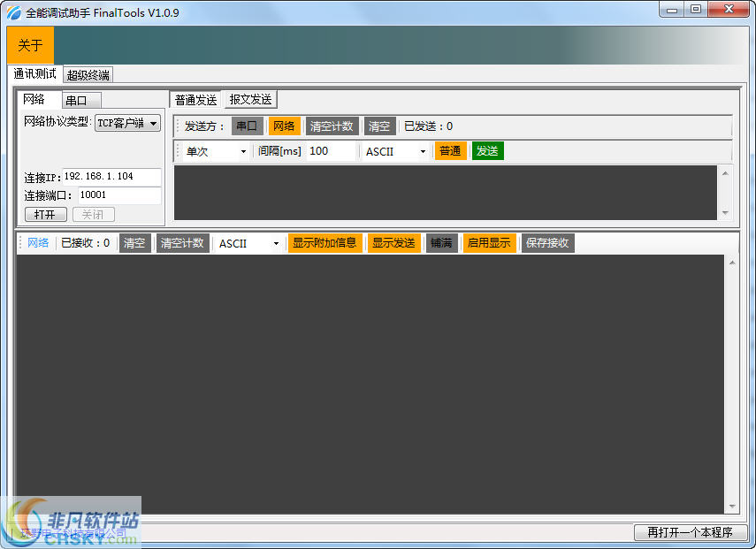Open the 网络协议类型 TCP客户端 dropdown

tap(127, 123)
